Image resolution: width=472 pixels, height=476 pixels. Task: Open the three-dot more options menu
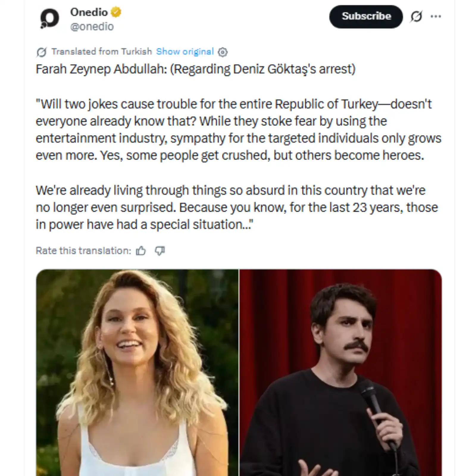(436, 16)
